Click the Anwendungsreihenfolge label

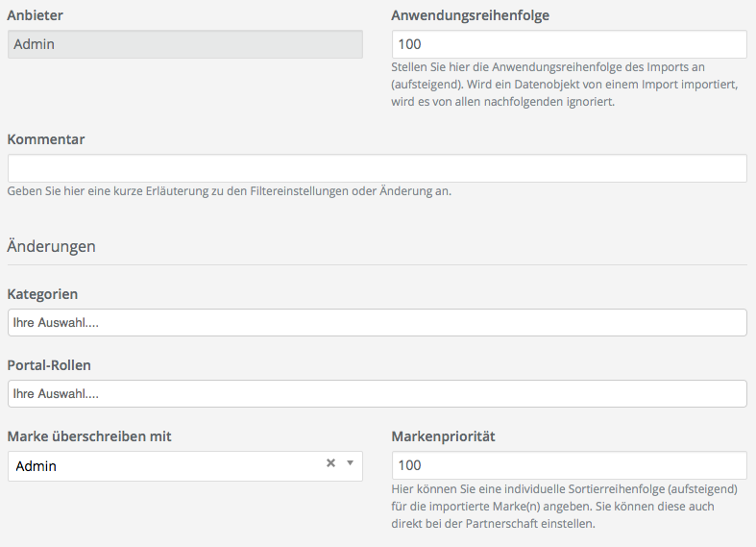(471, 15)
